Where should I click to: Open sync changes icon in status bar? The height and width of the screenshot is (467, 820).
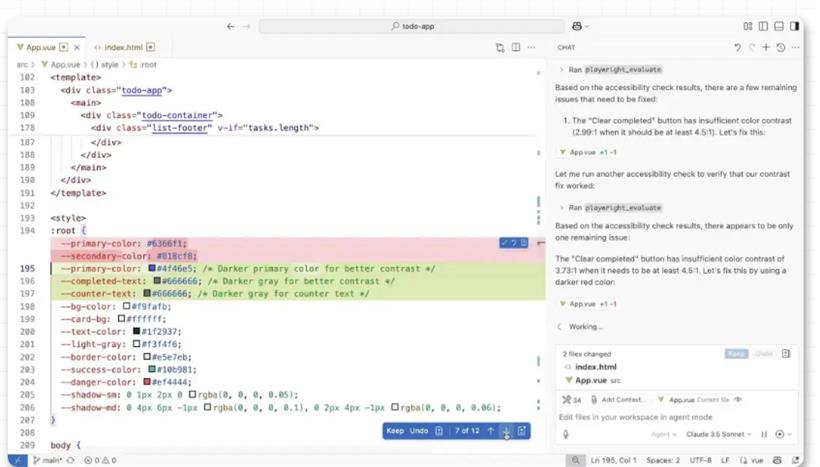point(70,460)
